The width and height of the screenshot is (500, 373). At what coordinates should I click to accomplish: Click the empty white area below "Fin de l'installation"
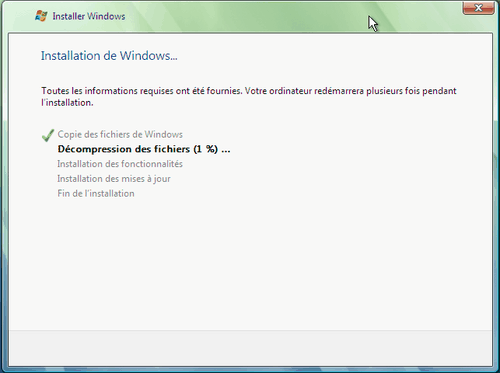[x=250, y=263]
